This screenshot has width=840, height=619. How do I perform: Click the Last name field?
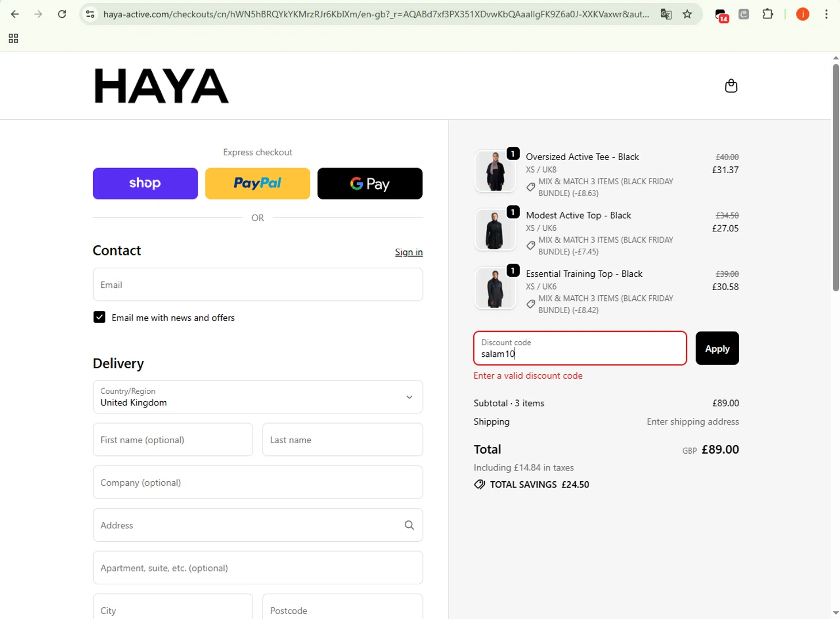342,440
